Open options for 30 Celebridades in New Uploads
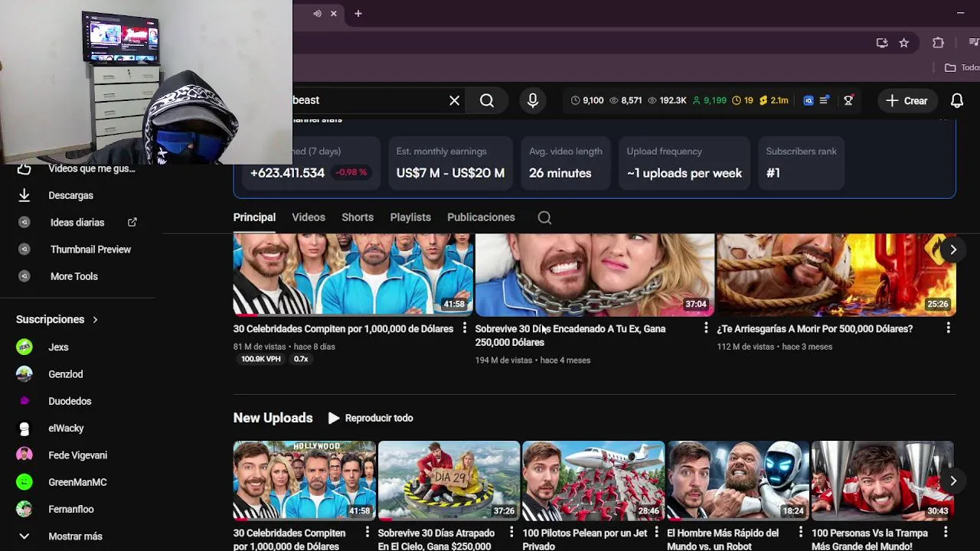This screenshot has width=980, height=551. pyautogui.click(x=367, y=532)
